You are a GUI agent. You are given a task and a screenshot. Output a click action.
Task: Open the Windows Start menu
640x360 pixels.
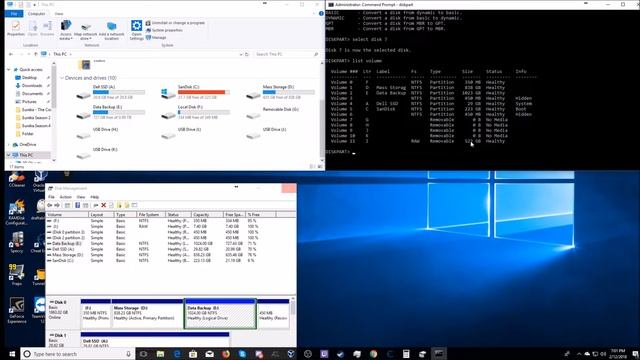pos(12,354)
